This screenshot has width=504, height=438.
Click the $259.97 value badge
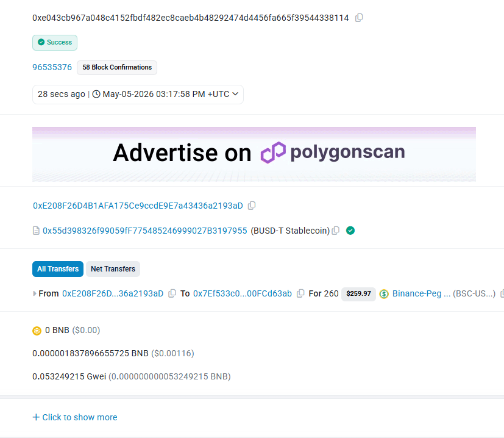coord(359,294)
